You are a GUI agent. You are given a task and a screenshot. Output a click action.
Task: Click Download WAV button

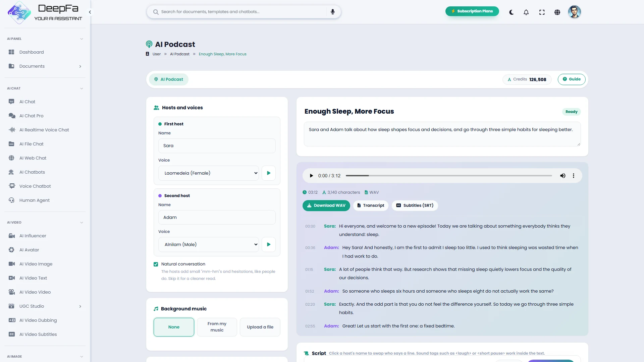click(326, 205)
